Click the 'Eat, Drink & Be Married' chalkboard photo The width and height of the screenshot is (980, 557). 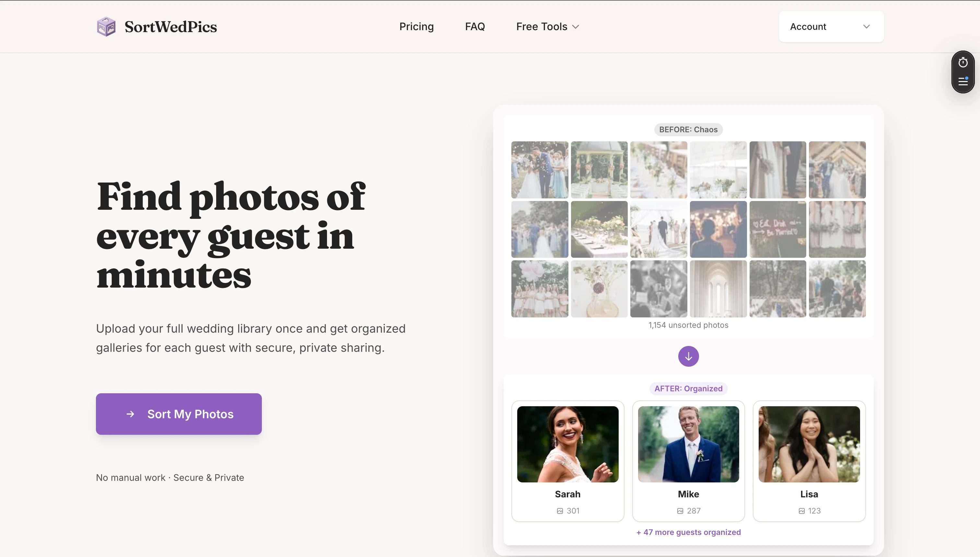click(777, 229)
